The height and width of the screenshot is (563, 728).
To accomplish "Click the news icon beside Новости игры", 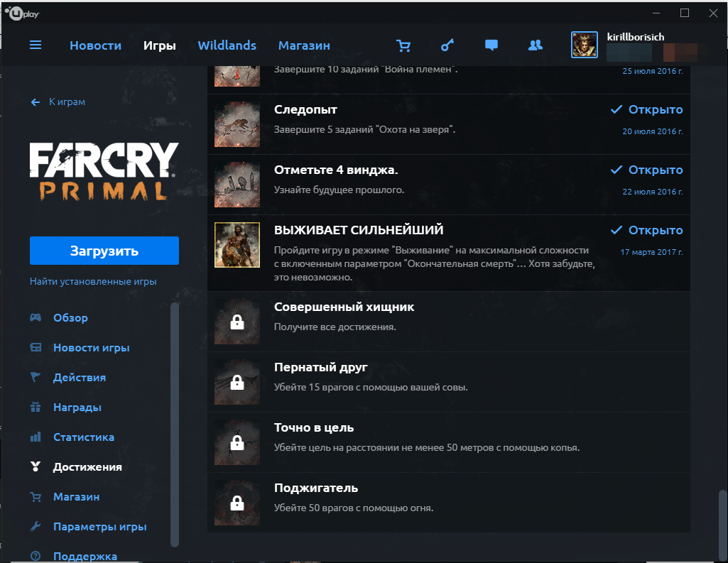I will pyautogui.click(x=36, y=347).
